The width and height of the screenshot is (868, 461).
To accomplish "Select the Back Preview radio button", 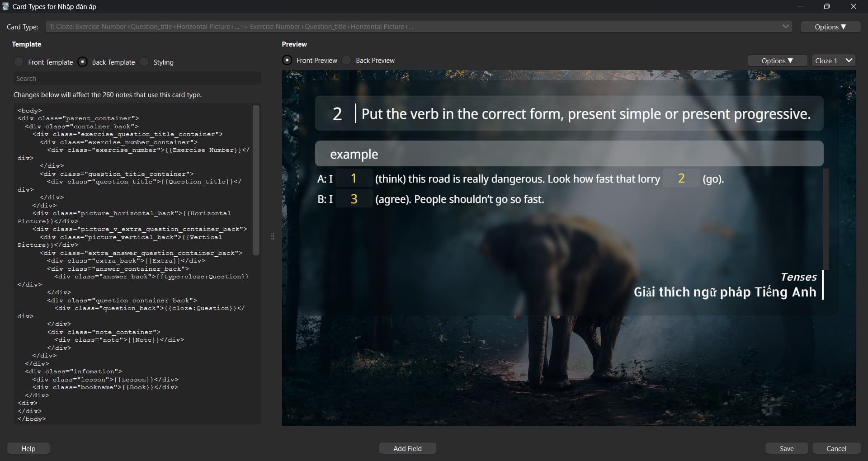I will (x=347, y=60).
